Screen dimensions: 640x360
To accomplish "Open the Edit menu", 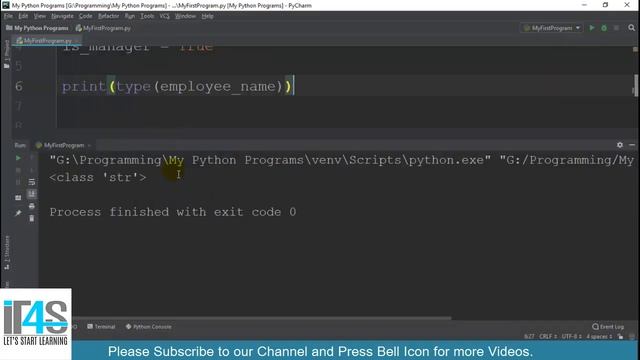I will [x=23, y=16].
